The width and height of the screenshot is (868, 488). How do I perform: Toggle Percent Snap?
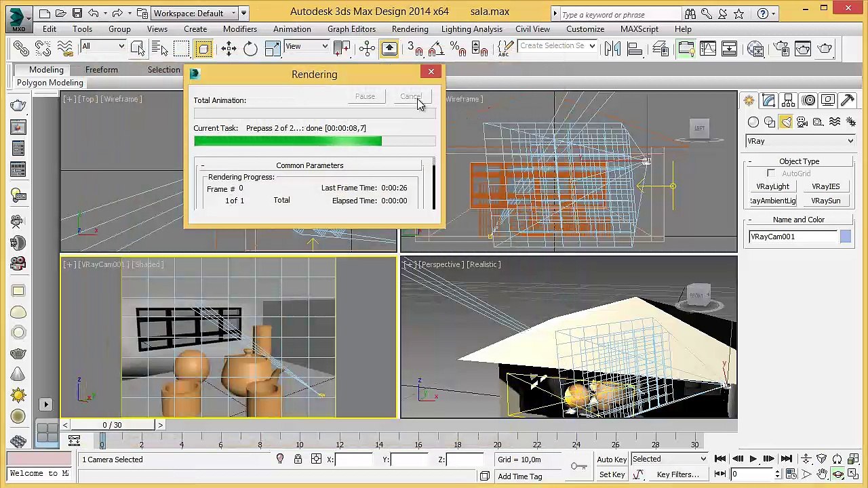(458, 48)
